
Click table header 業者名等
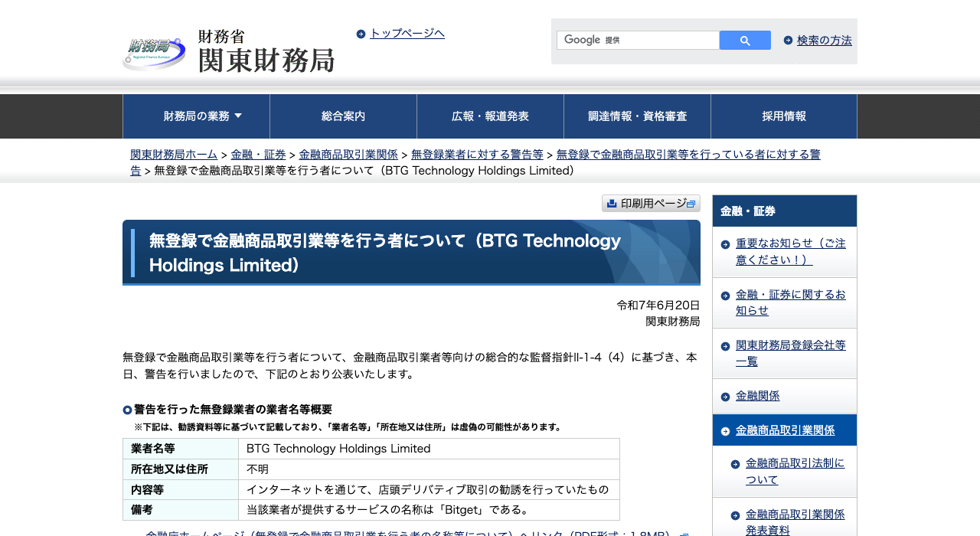(x=181, y=449)
